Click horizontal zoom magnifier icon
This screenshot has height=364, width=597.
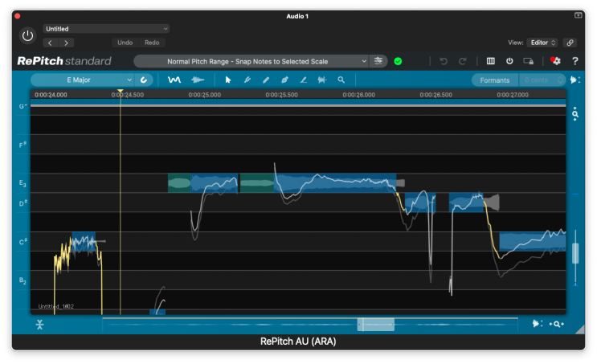557,324
